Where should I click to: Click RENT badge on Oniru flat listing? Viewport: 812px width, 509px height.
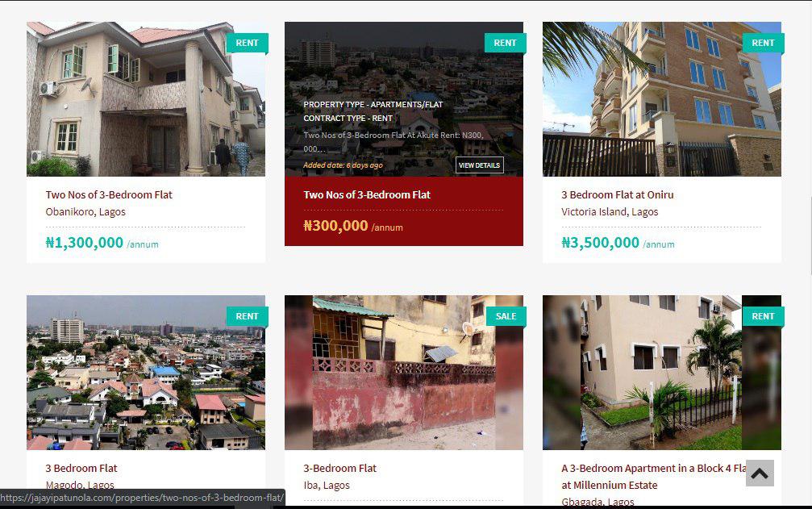763,43
